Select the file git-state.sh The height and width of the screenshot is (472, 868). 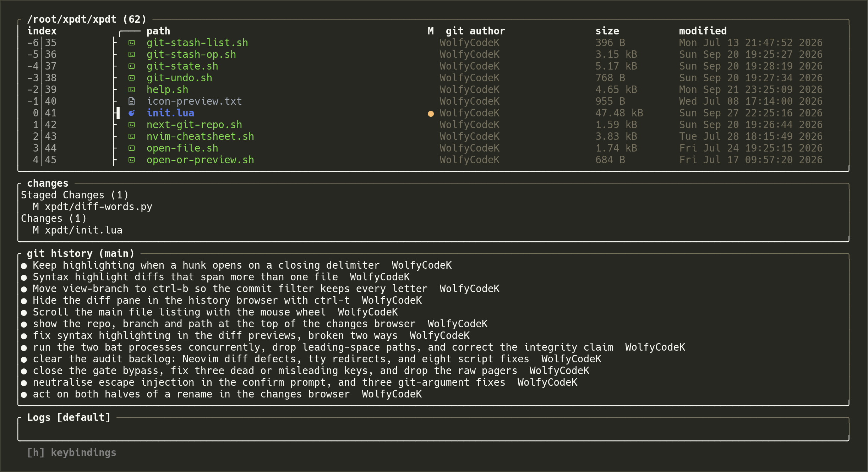pyautogui.click(x=182, y=66)
